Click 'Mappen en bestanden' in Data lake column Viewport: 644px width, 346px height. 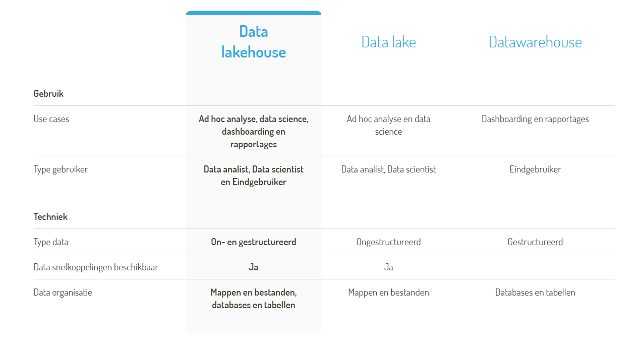point(388,293)
